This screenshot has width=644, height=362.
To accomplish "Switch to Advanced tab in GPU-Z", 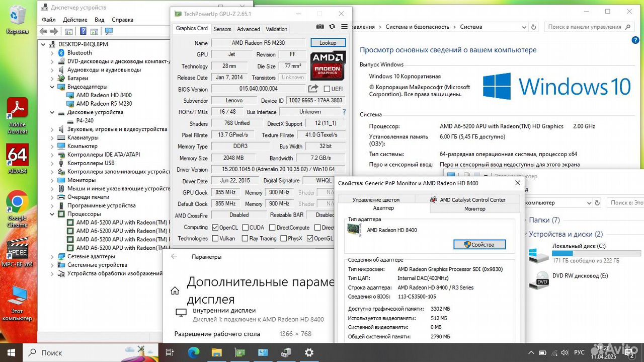I will pyautogui.click(x=249, y=29).
